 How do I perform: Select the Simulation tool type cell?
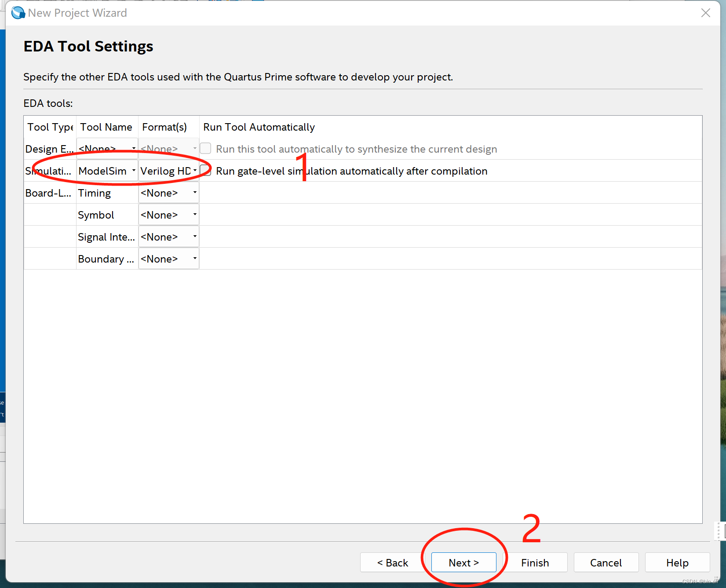pos(50,171)
